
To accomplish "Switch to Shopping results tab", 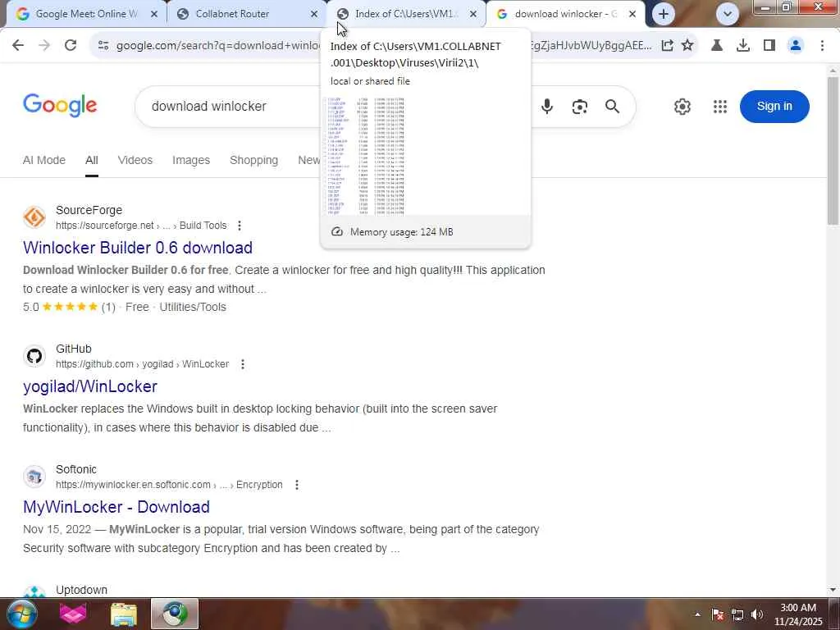I will [x=254, y=160].
